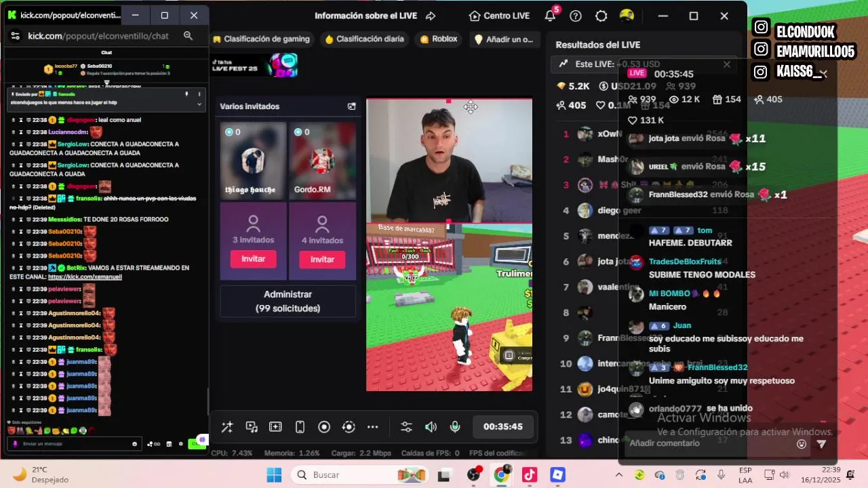Mute the speaker audio
The height and width of the screenshot is (488, 868).
(x=431, y=427)
